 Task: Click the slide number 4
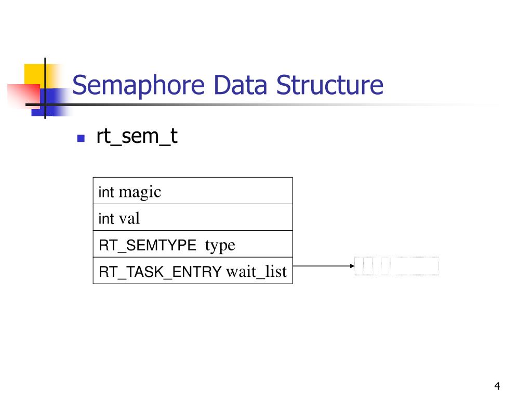pos(497,386)
